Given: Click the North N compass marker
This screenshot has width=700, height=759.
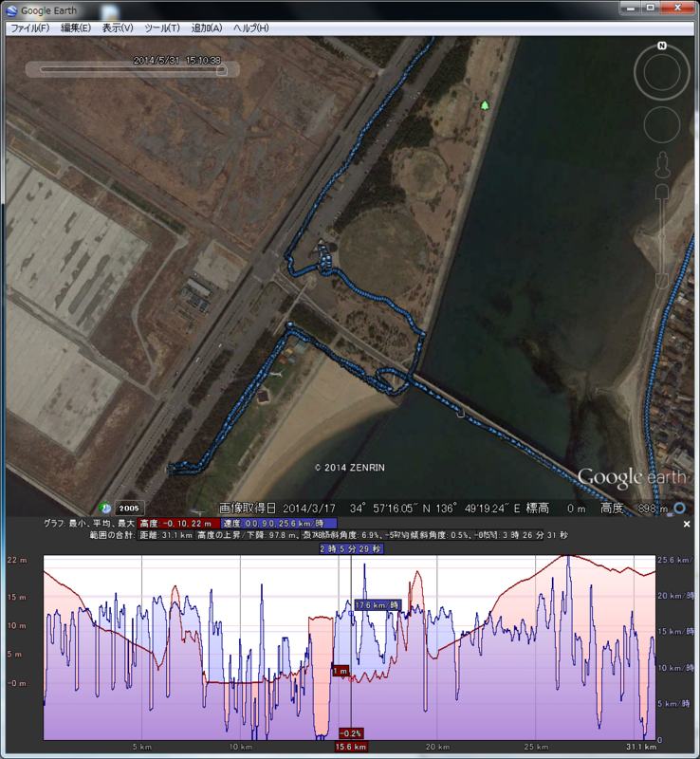Looking at the screenshot, I should pyautogui.click(x=662, y=46).
